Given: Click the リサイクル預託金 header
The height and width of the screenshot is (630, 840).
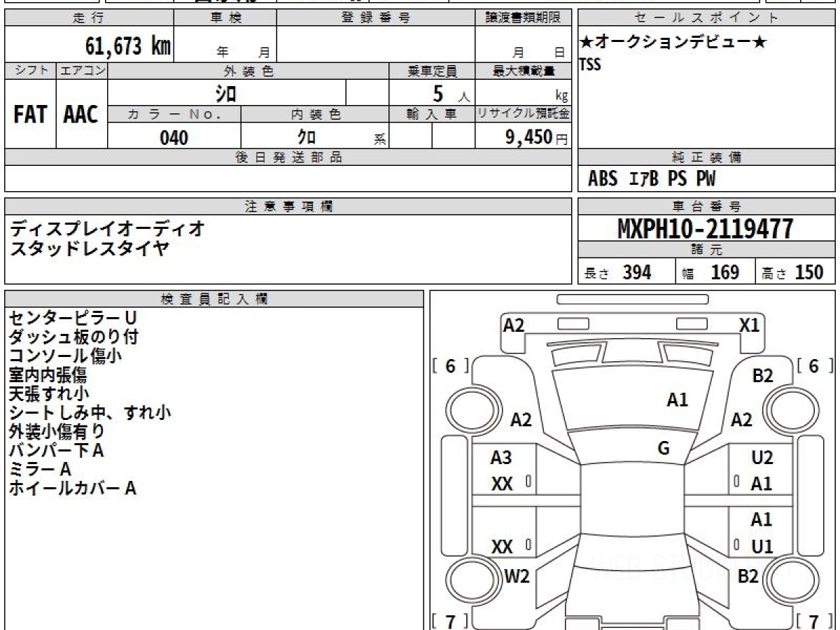Looking at the screenshot, I should pyautogui.click(x=523, y=114).
